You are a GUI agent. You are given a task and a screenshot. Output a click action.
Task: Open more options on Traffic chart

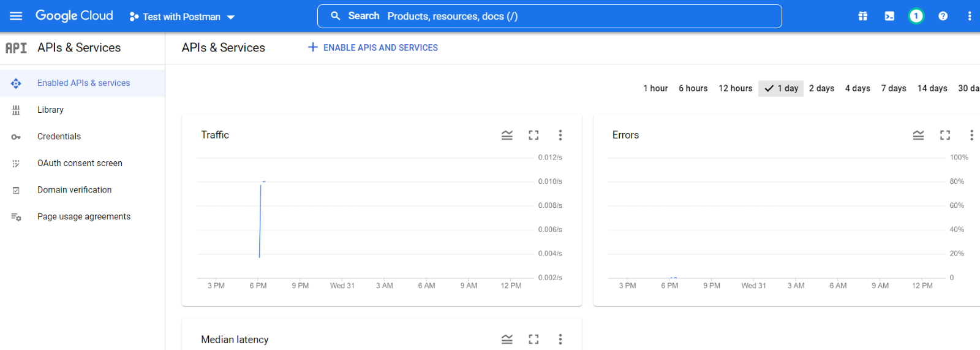pos(560,135)
